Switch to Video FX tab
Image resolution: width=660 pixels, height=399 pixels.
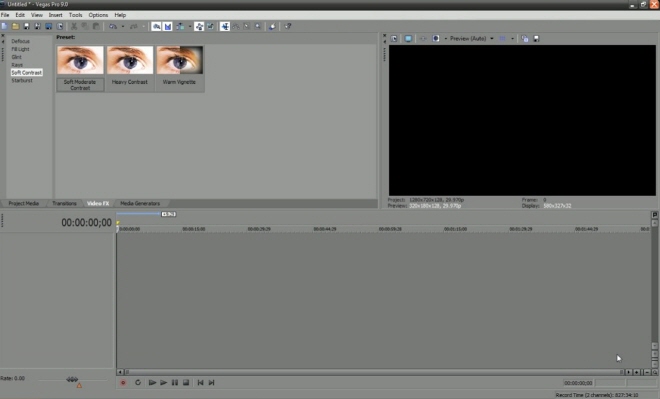[98, 203]
